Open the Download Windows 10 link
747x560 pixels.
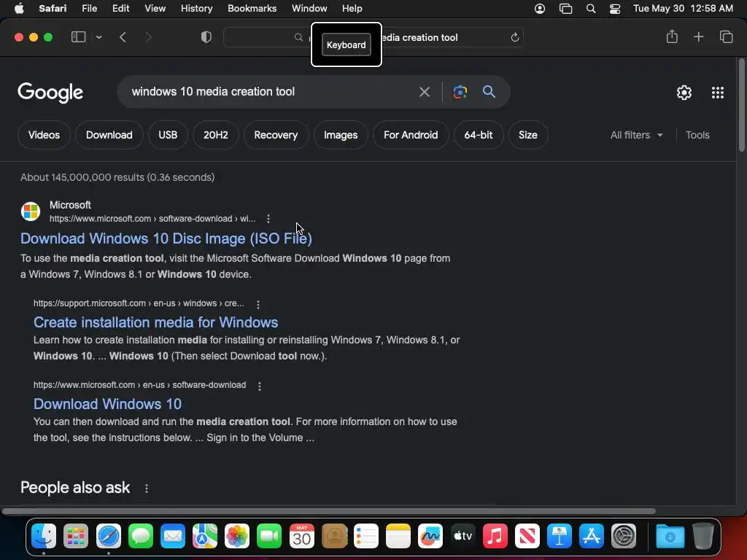[107, 404]
